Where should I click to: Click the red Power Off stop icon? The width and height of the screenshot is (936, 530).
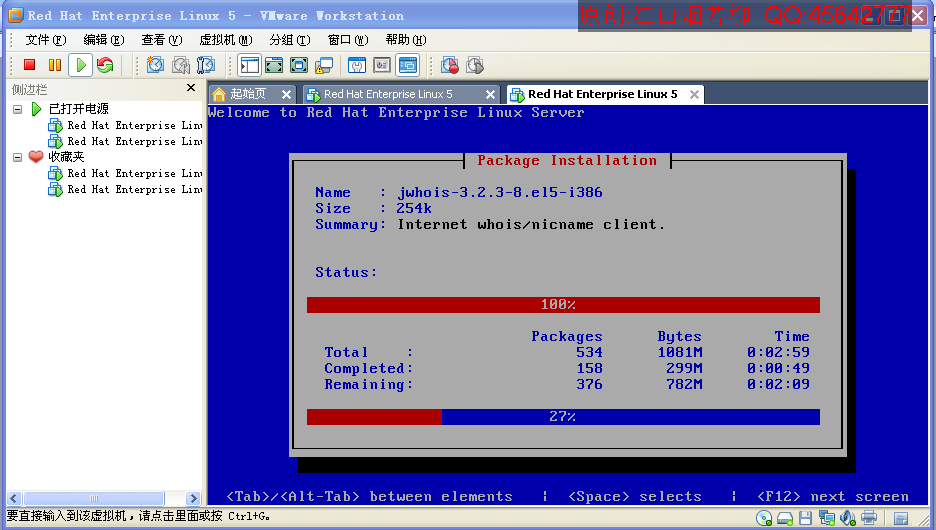pos(29,64)
